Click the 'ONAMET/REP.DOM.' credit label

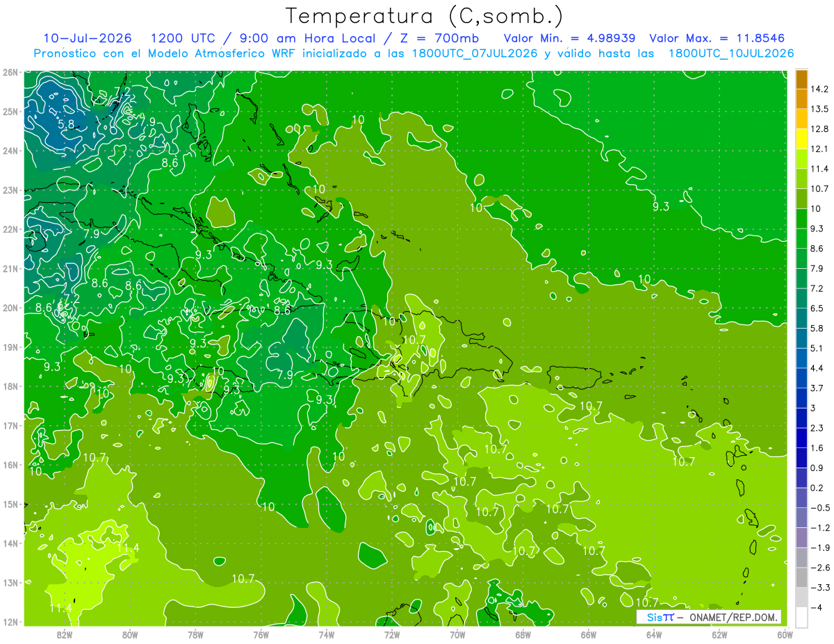(735, 617)
